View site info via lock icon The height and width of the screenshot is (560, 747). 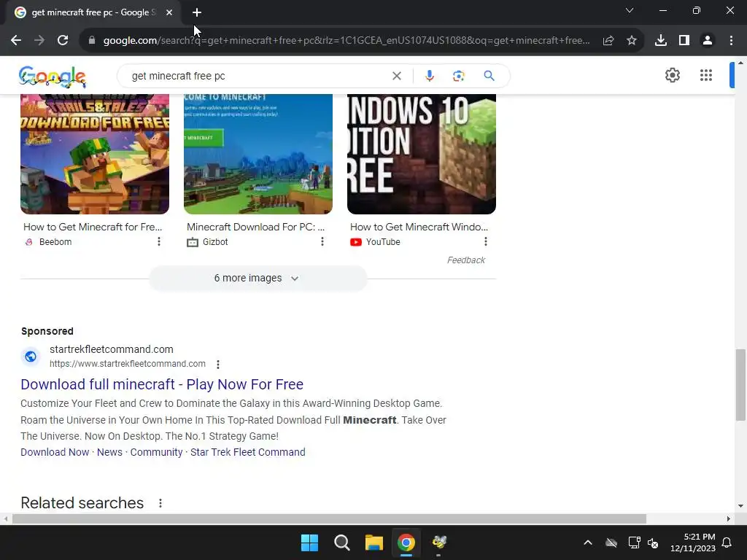[x=92, y=41]
